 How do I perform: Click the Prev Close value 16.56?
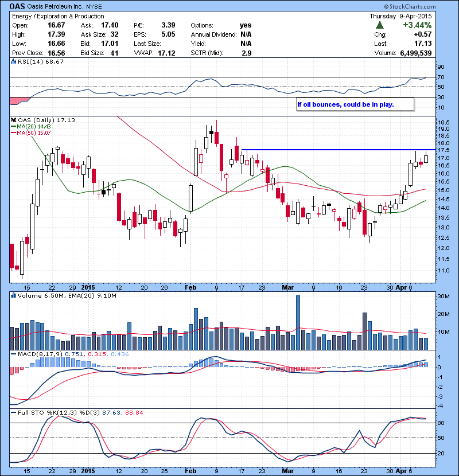56,53
